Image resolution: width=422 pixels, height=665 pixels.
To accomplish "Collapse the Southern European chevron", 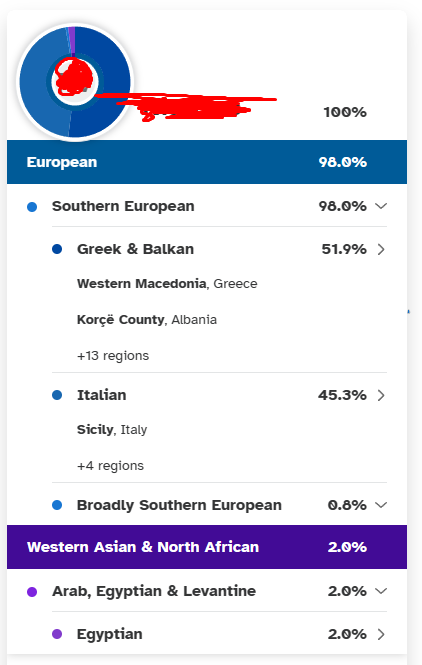I will point(381,206).
